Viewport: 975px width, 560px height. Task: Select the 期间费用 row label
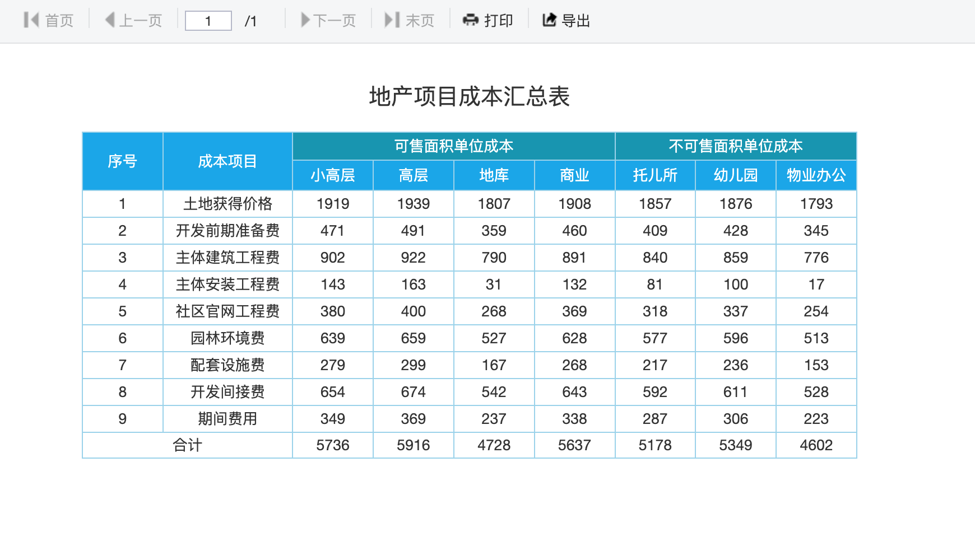pyautogui.click(x=227, y=419)
